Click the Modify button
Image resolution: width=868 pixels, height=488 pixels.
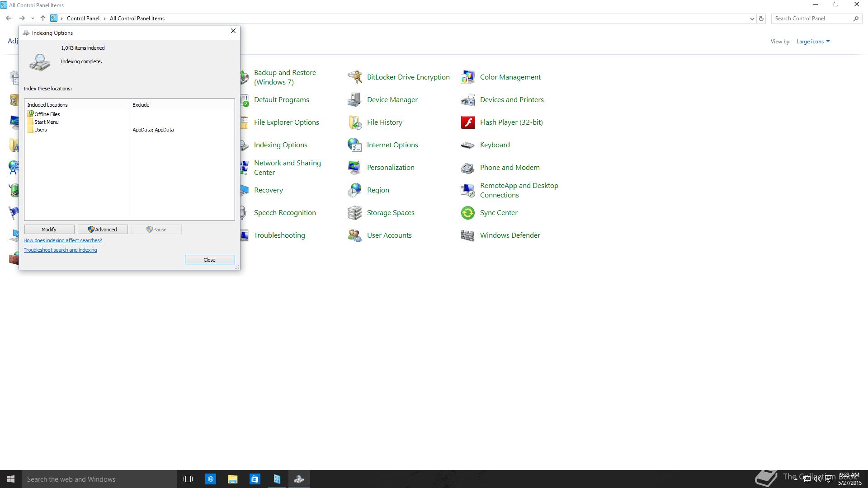[49, 230]
